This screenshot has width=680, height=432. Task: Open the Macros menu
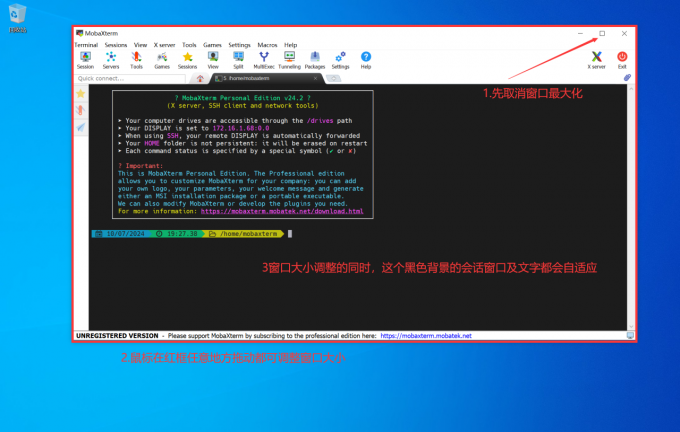[x=267, y=45]
